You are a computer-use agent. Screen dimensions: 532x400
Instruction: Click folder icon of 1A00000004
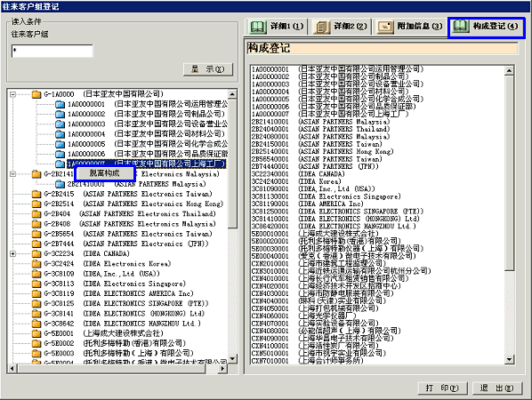(x=60, y=134)
